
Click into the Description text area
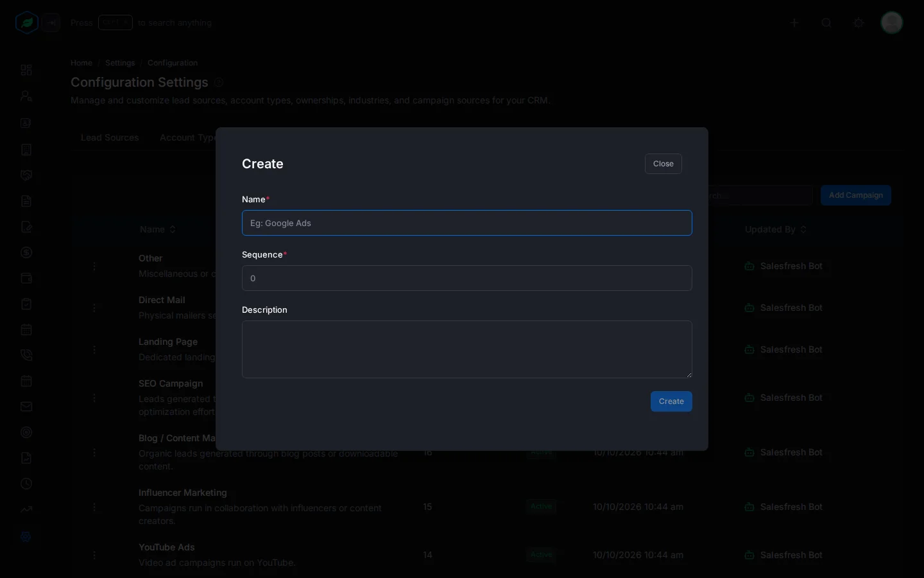click(467, 349)
